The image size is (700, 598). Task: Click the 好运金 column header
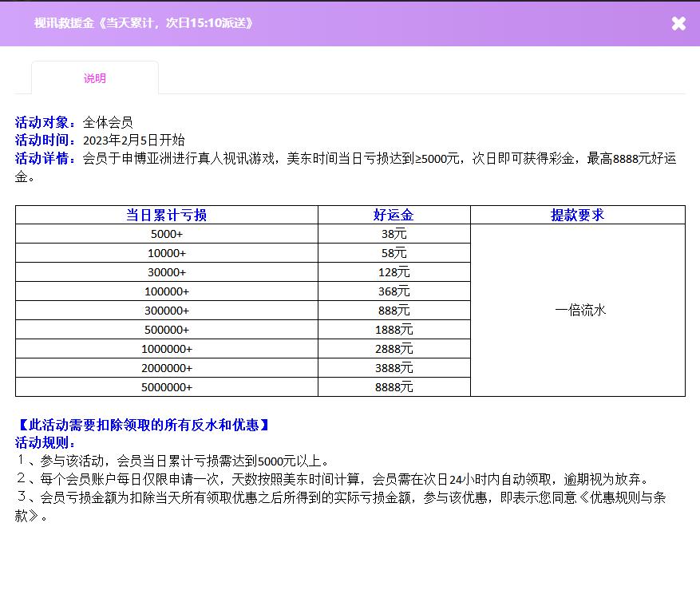point(394,215)
